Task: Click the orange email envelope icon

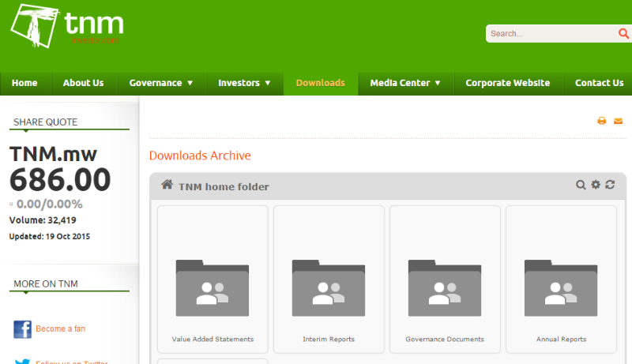Action: [x=618, y=121]
